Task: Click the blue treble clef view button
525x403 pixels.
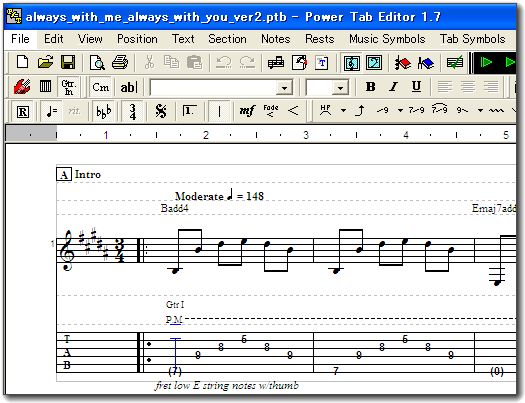Action: pyautogui.click(x=351, y=63)
